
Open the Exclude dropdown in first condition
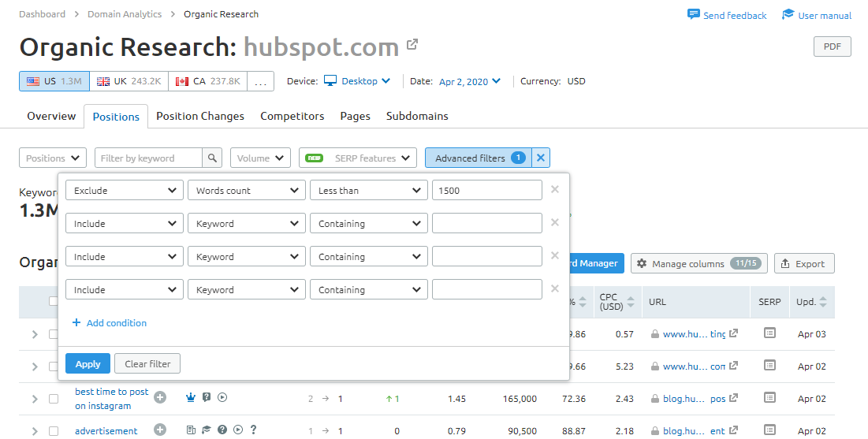point(125,190)
